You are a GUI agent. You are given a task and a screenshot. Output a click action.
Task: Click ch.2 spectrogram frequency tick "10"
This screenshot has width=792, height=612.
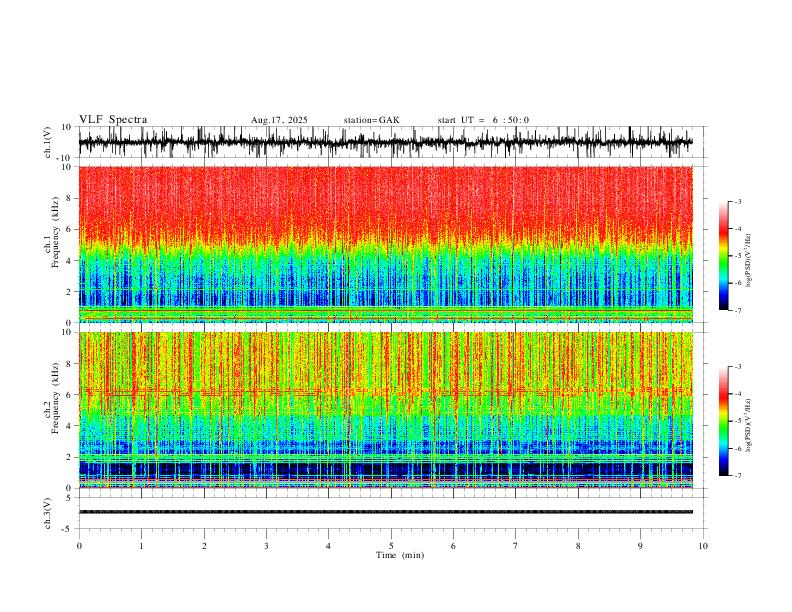(68, 332)
